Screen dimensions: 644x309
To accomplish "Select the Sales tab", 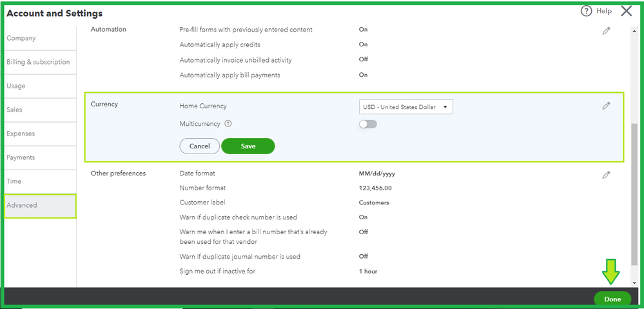I will (14, 110).
